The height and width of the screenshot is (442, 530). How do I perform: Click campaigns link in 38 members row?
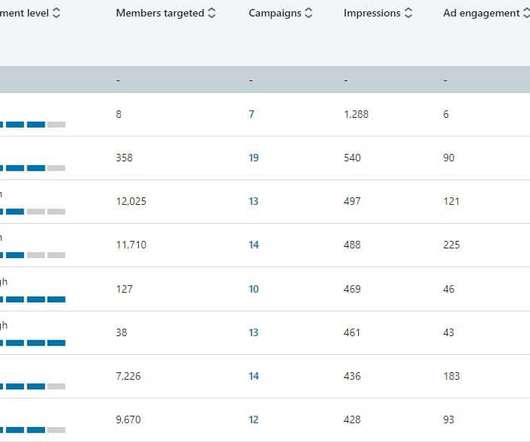point(254,333)
